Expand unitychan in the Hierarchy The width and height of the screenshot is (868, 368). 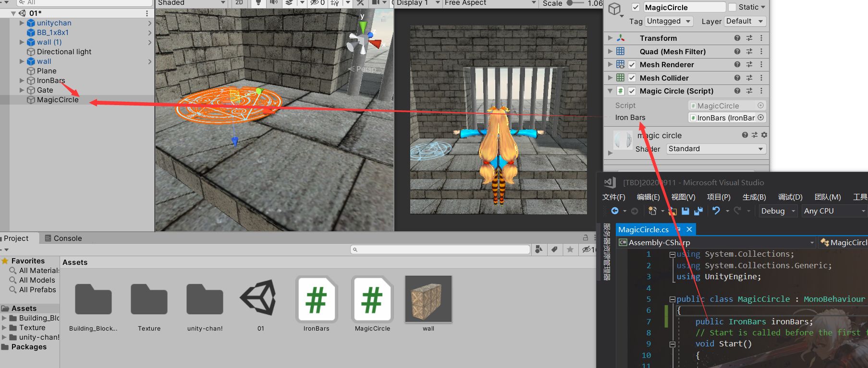(x=22, y=23)
